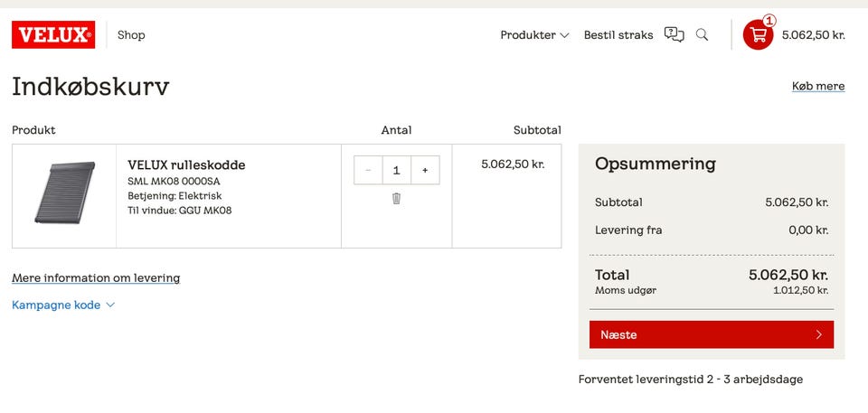Open the red shopping cart icon
This screenshot has height=413, width=868.
pyautogui.click(x=758, y=35)
